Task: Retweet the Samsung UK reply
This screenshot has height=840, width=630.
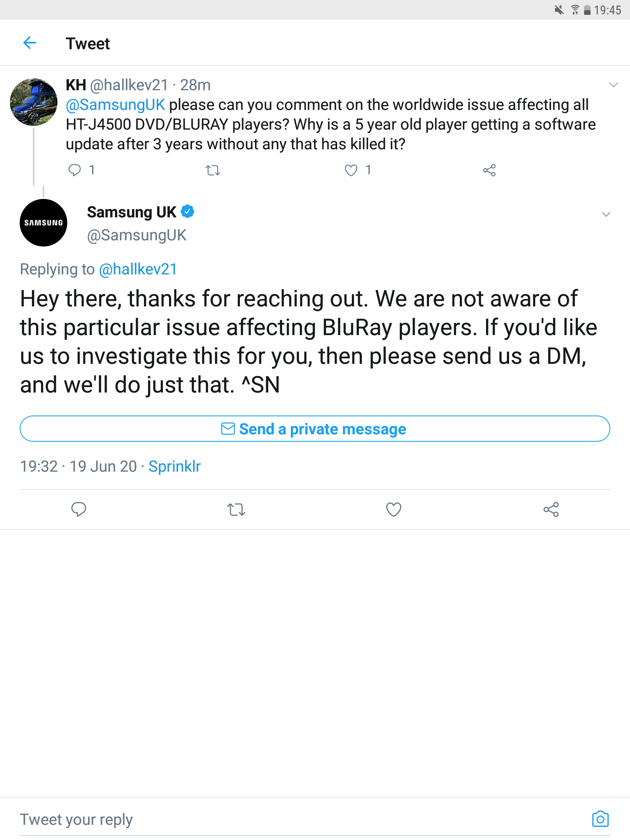Action: point(236,509)
